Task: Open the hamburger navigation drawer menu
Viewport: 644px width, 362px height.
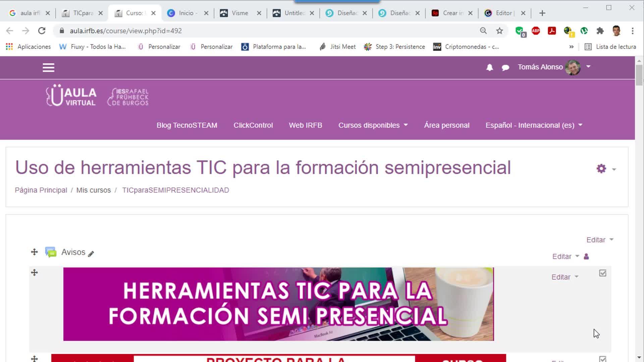Action: tap(48, 68)
